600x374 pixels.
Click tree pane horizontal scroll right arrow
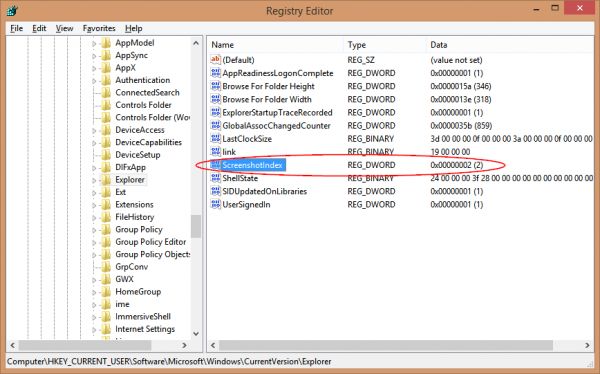(x=185, y=345)
